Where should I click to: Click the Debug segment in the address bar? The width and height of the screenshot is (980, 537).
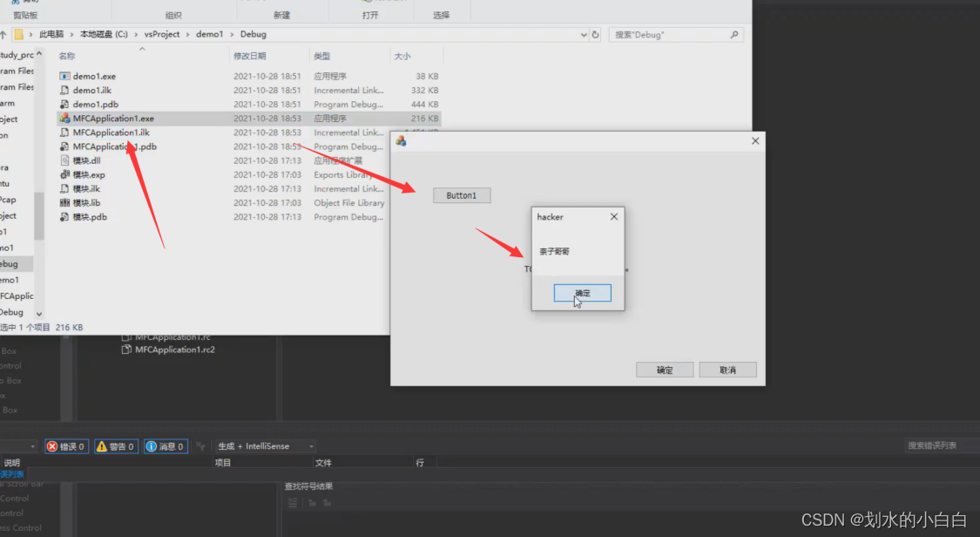tap(253, 34)
